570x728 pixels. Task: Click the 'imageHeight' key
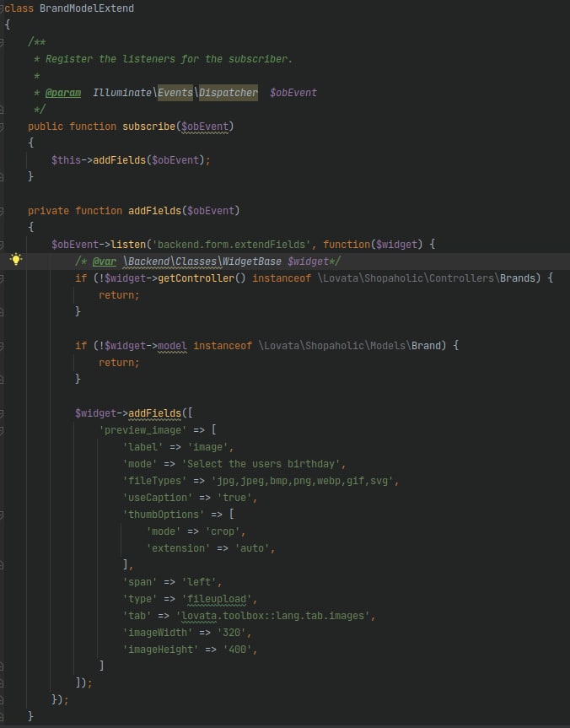(160, 650)
